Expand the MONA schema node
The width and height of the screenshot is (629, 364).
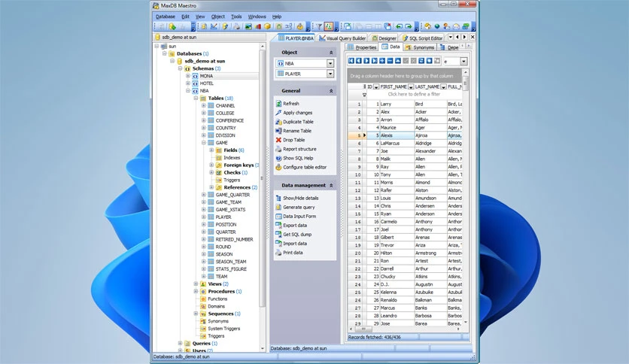coord(188,76)
